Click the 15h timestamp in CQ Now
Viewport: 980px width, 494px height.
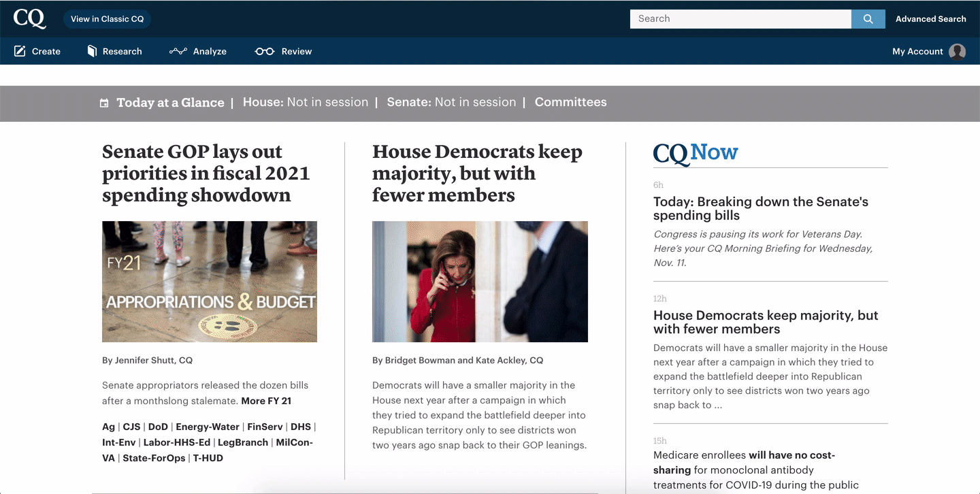[x=660, y=441]
